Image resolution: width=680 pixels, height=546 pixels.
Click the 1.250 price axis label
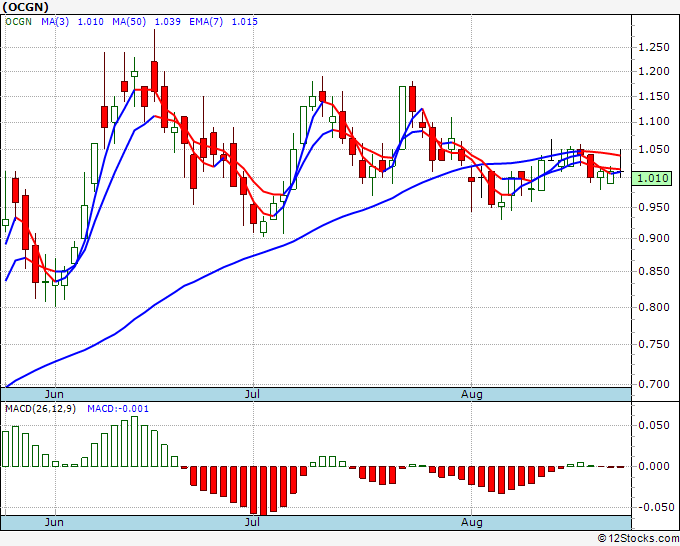[x=654, y=47]
